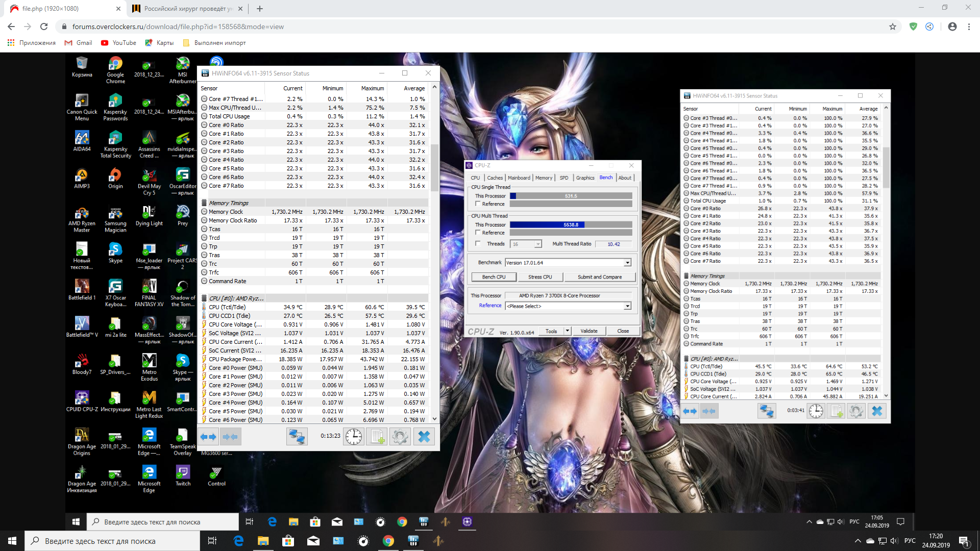
Task: Click the Bench CPU button
Action: click(494, 277)
